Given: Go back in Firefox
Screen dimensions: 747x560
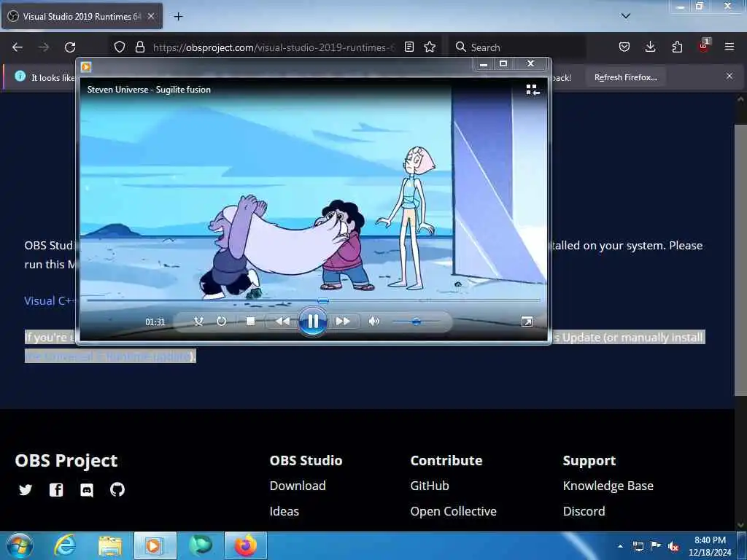Looking at the screenshot, I should pos(18,47).
